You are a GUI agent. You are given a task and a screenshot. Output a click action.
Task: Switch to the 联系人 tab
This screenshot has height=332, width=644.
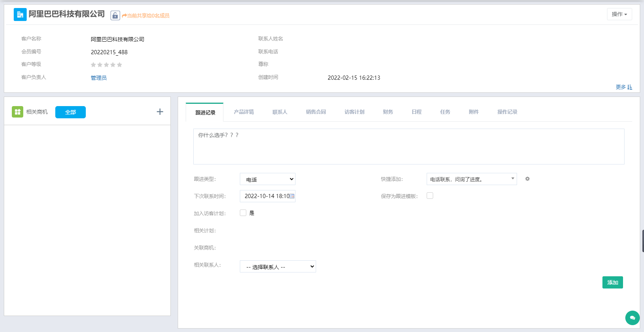pos(280,112)
